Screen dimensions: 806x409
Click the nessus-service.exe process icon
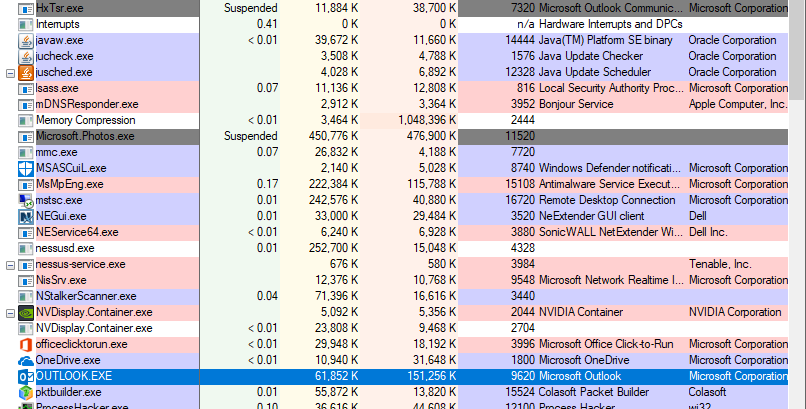click(26, 265)
